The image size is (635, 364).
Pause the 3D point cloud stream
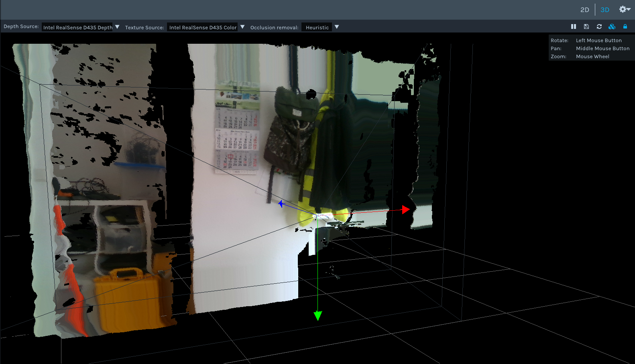pos(573,26)
